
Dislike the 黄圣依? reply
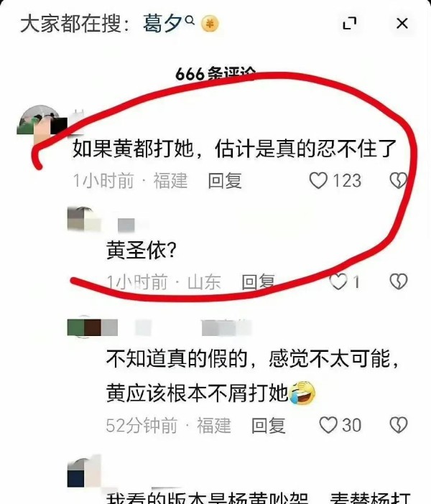pos(399,281)
